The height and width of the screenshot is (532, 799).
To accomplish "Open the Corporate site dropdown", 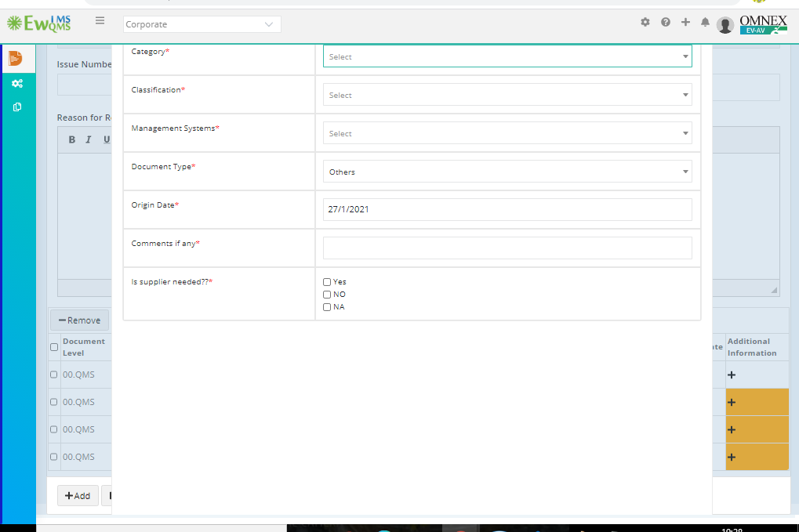I will tap(202, 24).
